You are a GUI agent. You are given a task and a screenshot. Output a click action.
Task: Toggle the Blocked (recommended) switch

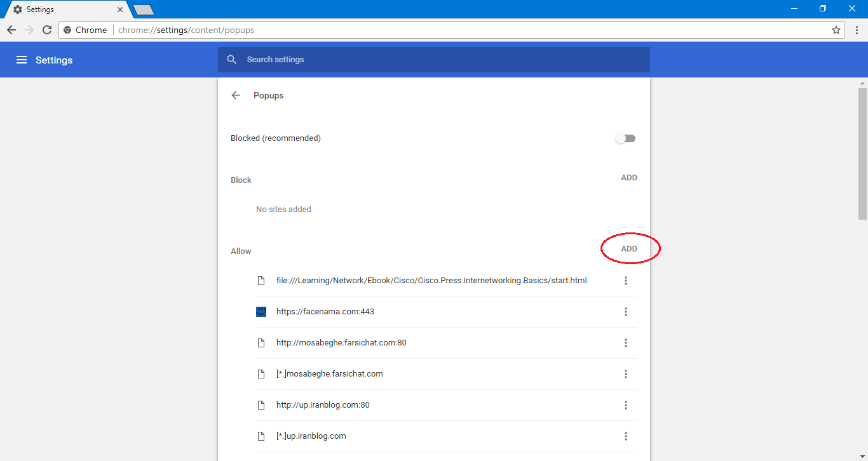626,138
